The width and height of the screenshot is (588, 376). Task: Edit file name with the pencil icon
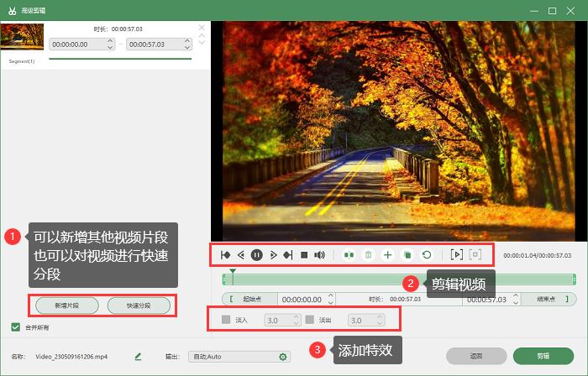(x=138, y=357)
